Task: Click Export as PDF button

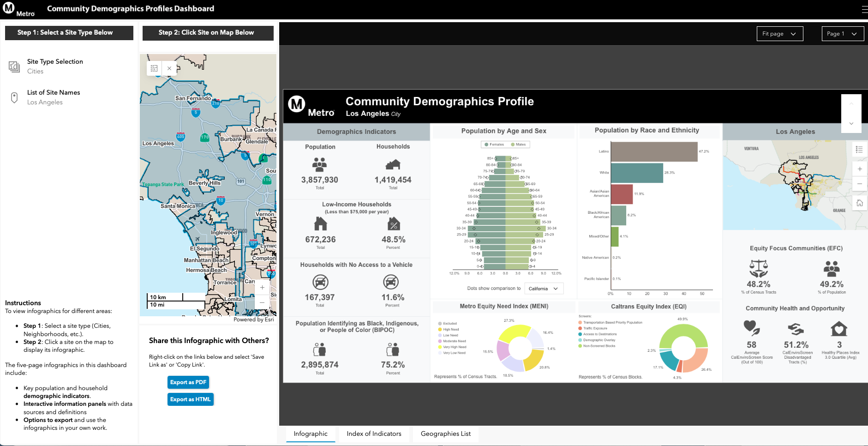Action: tap(188, 382)
